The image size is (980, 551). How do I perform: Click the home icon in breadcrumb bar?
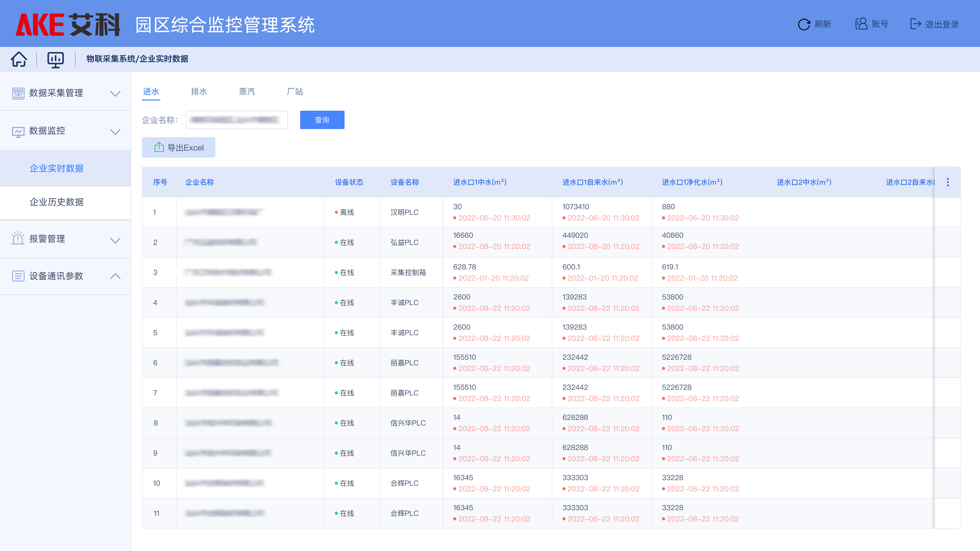click(19, 59)
